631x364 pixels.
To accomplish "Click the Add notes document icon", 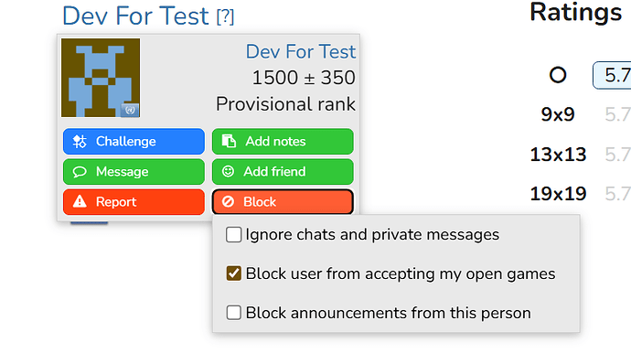I will click(x=229, y=142).
